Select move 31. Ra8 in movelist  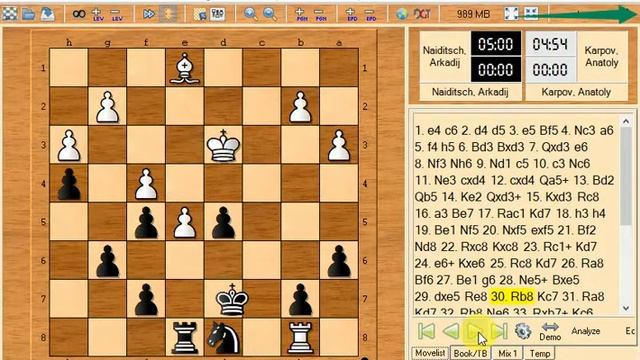[583, 296]
